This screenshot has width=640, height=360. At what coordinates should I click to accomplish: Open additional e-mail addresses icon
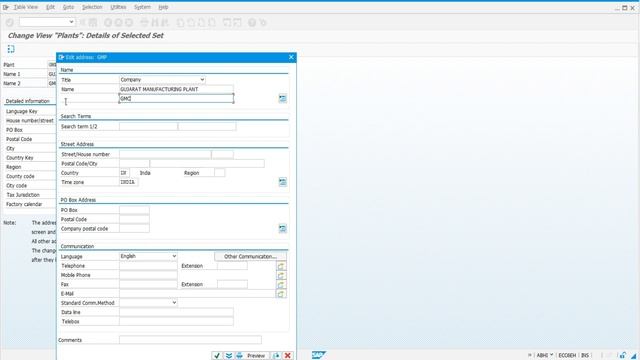point(281,294)
